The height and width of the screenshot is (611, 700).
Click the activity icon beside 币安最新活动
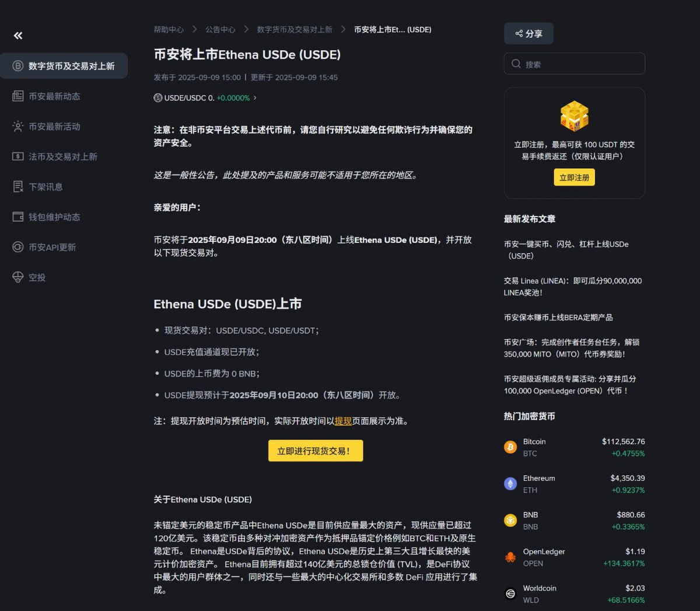(18, 127)
